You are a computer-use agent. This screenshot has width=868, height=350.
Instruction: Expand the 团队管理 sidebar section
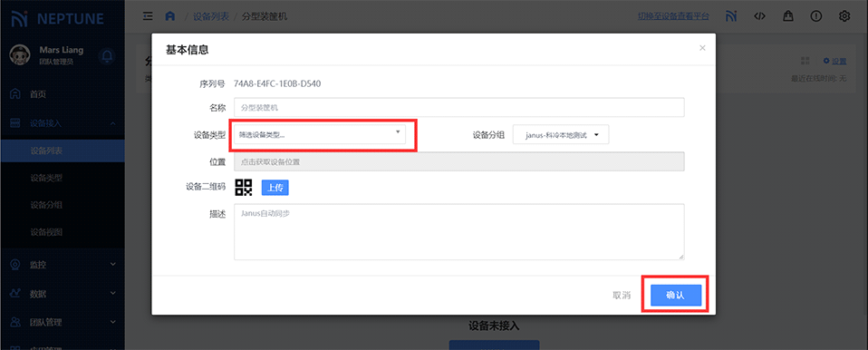coord(62,322)
